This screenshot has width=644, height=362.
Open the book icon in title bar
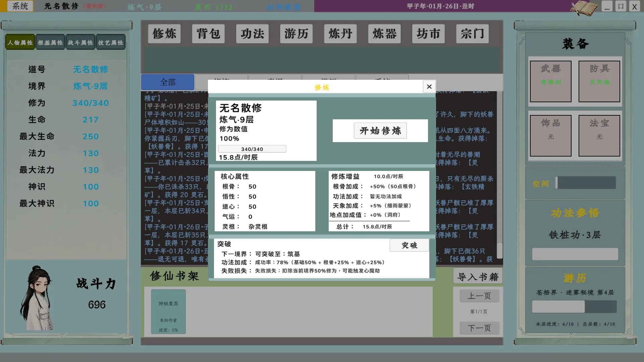point(584,8)
